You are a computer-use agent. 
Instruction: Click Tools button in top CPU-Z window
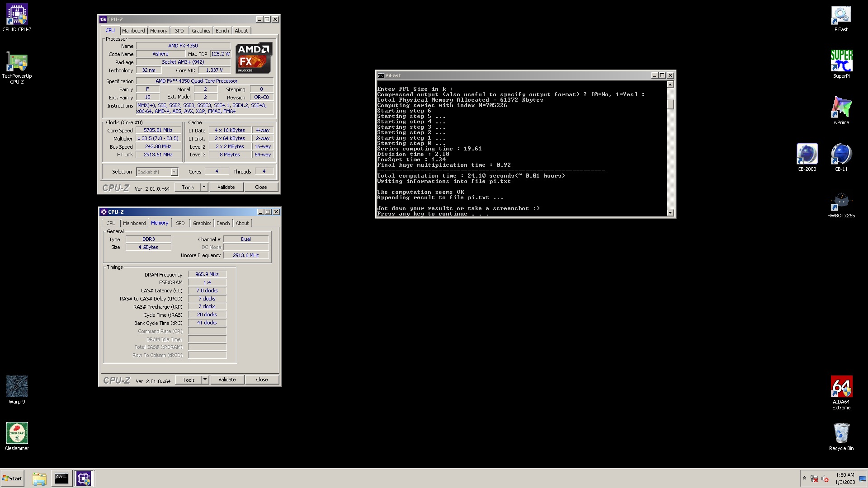tap(188, 187)
